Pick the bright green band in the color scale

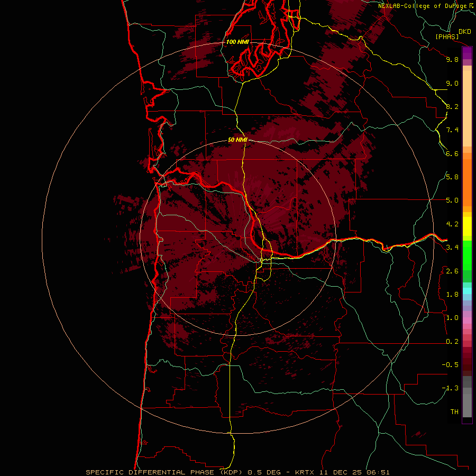[x=467, y=256]
